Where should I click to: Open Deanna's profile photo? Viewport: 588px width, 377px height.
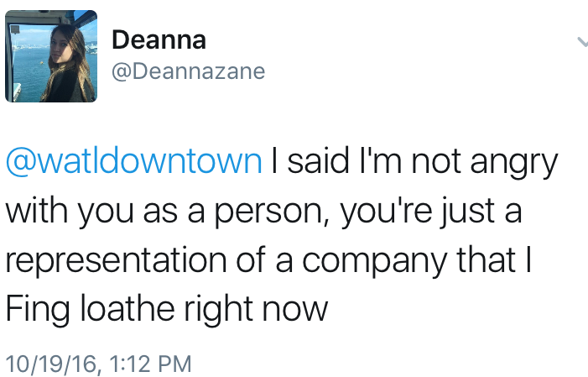[51, 58]
